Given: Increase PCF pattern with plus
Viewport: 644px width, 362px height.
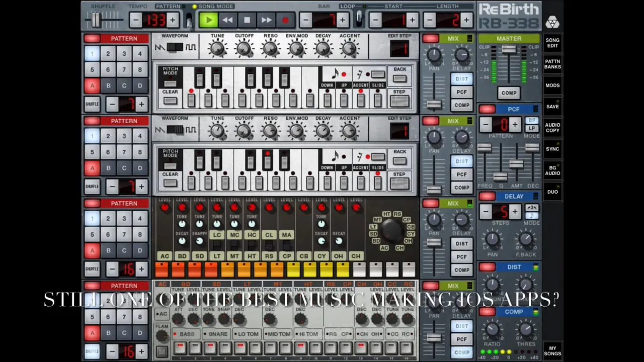Looking at the screenshot, I should pyautogui.click(x=515, y=124).
